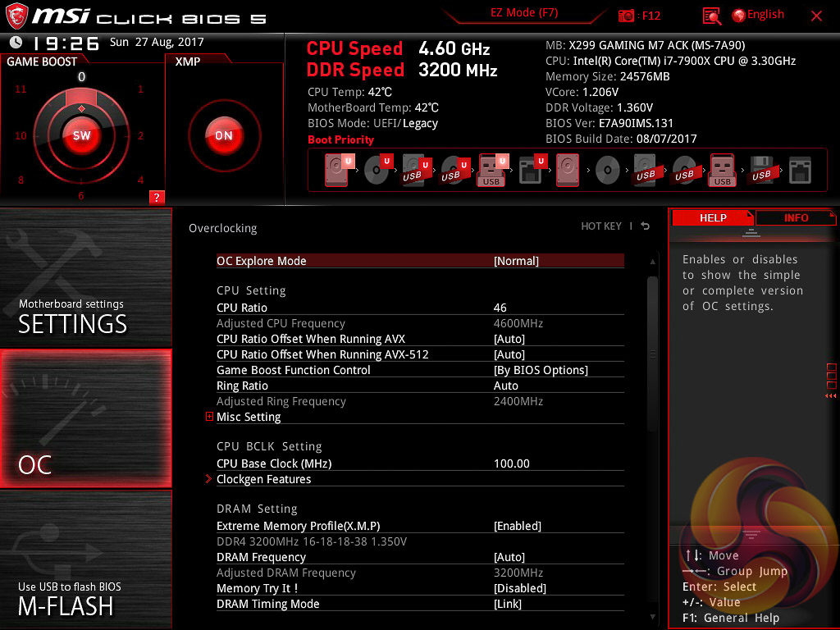840x630 pixels.
Task: Select the UEFI hard disk boot device icon
Action: (339, 170)
